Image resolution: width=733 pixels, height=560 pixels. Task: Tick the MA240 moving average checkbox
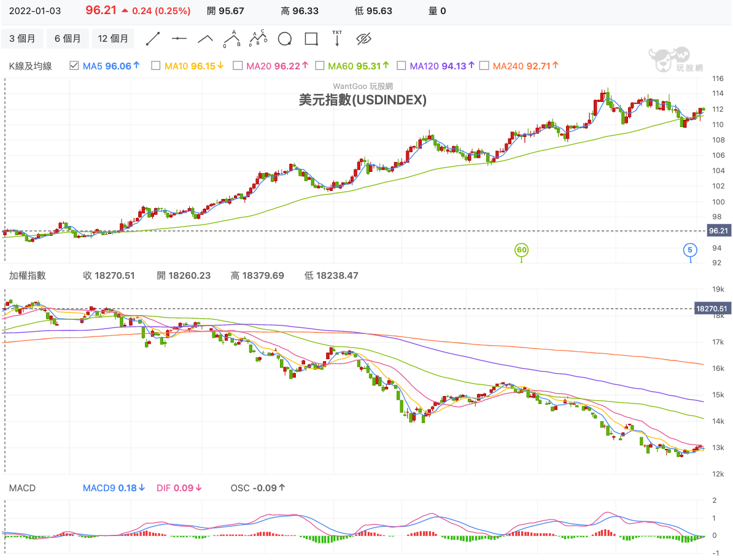(484, 66)
